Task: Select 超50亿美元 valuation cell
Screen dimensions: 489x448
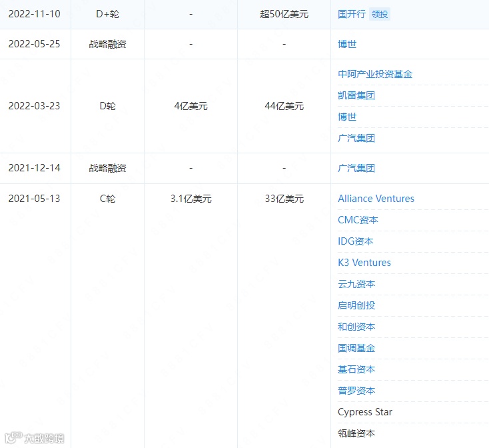Action: pos(284,14)
